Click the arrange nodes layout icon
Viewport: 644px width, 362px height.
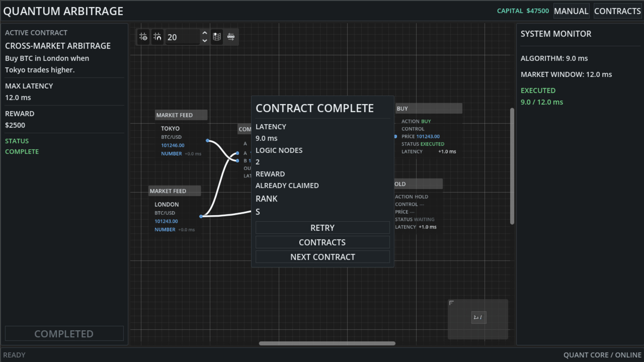231,37
